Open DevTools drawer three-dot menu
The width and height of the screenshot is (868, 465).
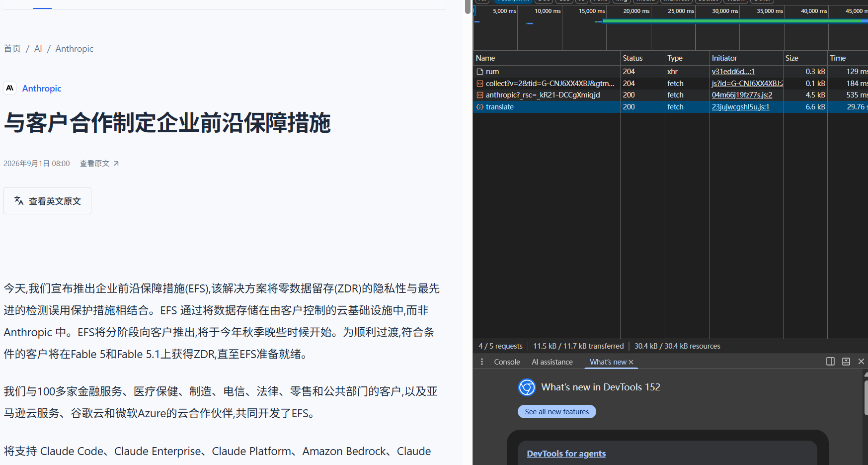click(481, 362)
